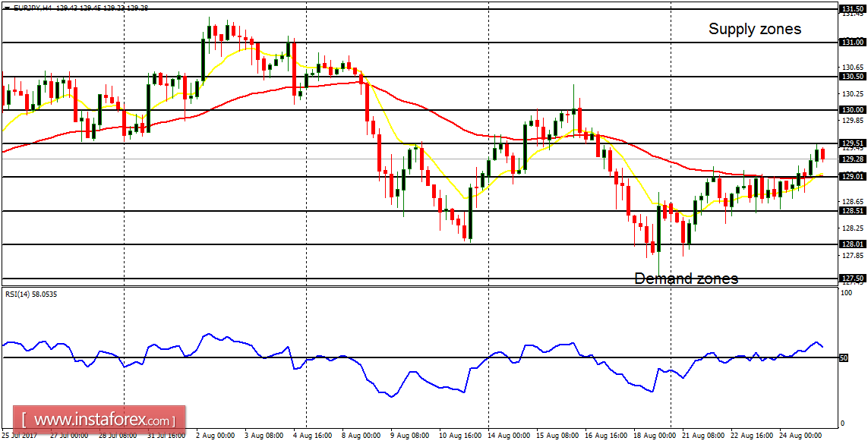The width and height of the screenshot is (868, 444).
Task: Select the 128.01 support level tag
Action: 852,244
